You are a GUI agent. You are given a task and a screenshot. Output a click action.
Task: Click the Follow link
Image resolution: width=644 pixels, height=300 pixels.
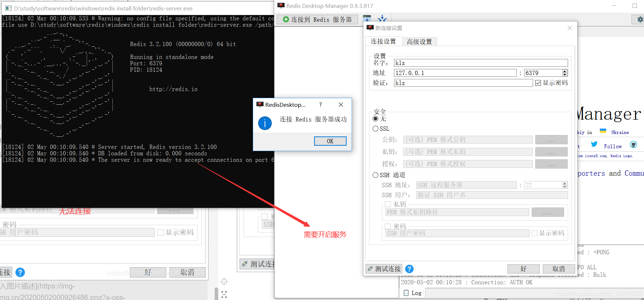[613, 146]
